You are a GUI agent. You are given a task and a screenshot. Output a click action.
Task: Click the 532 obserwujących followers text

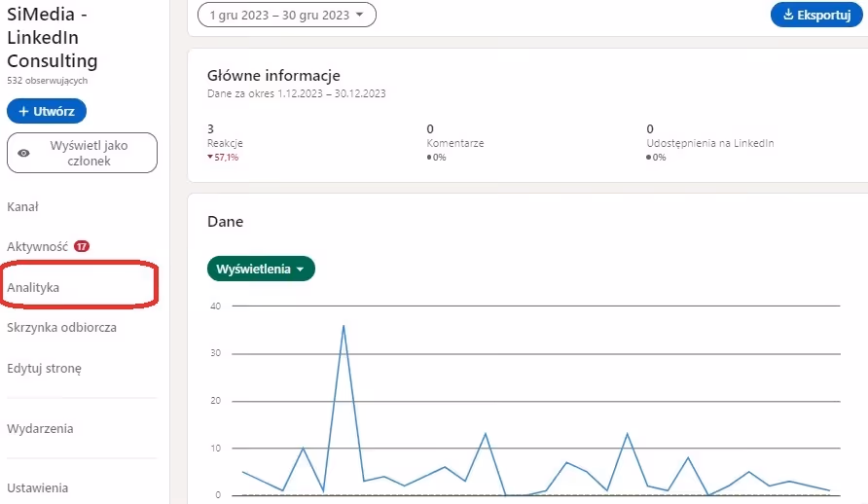coord(47,81)
